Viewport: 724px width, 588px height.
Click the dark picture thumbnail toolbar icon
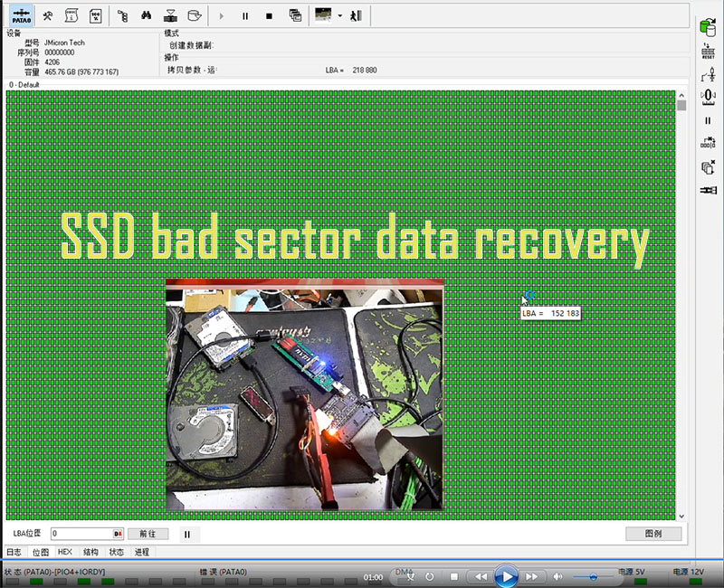[x=323, y=14]
